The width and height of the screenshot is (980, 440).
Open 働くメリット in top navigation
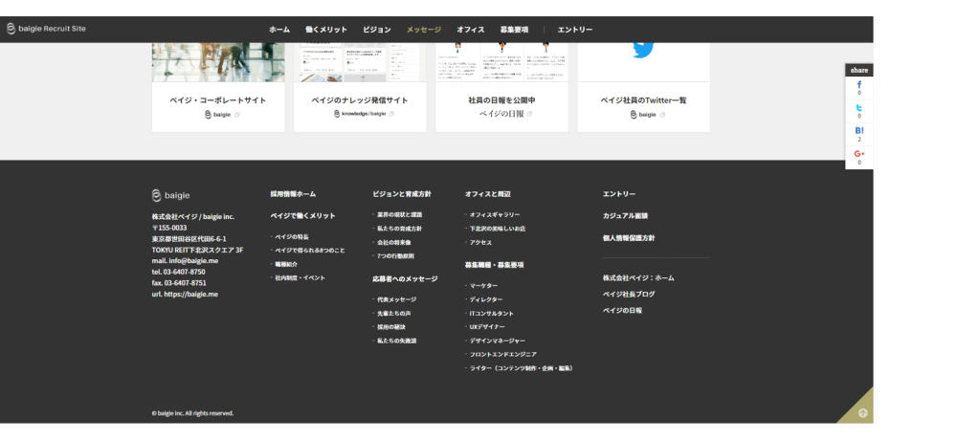[326, 30]
